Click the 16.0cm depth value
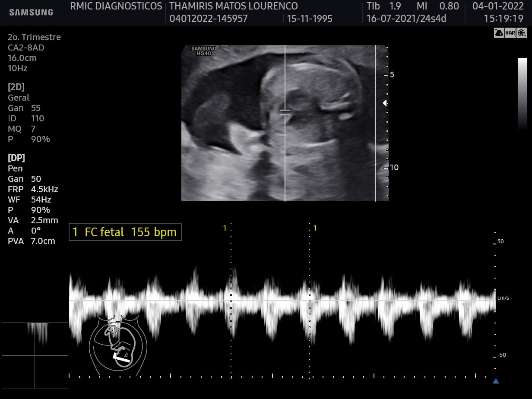 click(x=22, y=58)
